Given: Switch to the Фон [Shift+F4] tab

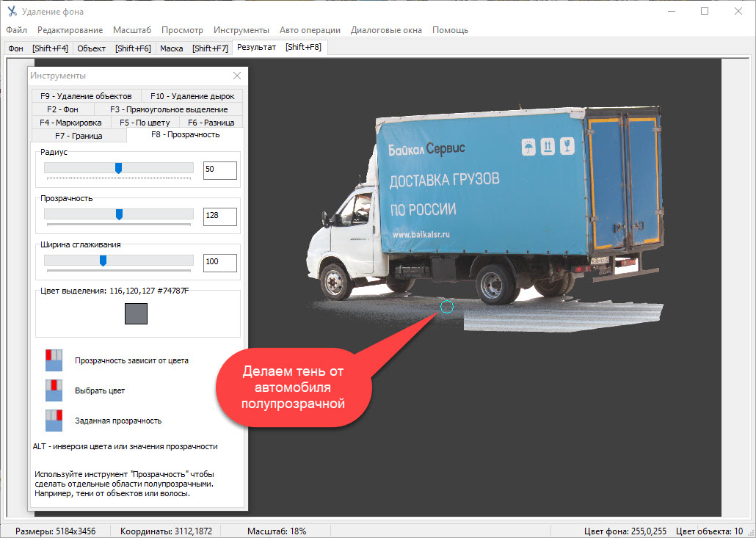Looking at the screenshot, I should tap(38, 48).
